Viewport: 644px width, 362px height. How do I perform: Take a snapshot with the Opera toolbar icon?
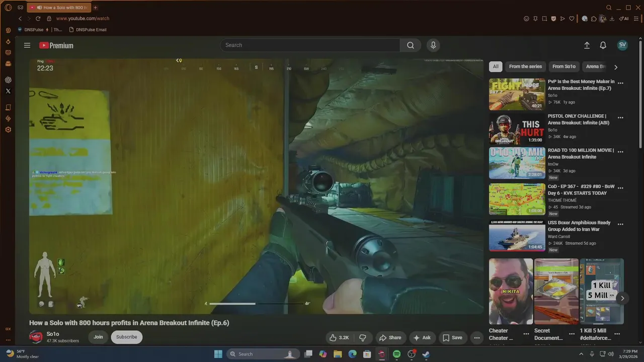tap(544, 19)
